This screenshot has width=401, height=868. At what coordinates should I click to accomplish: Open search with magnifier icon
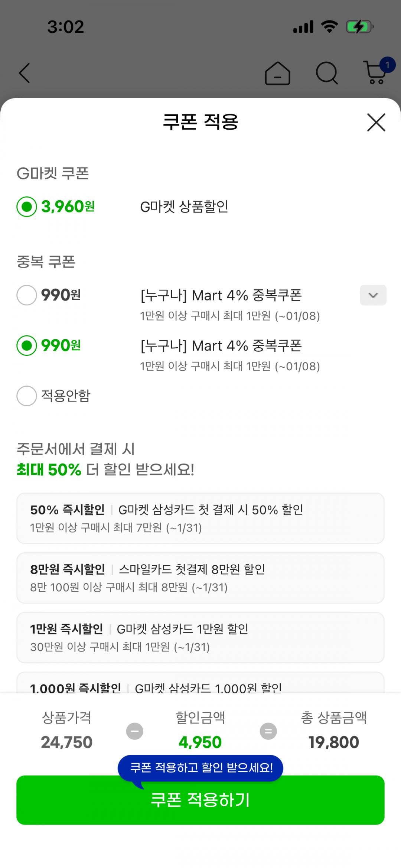pyautogui.click(x=327, y=73)
